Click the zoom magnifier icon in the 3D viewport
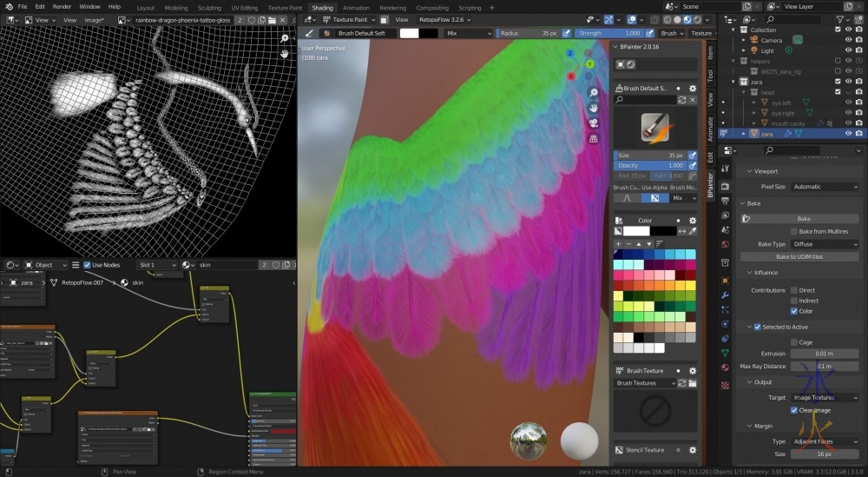This screenshot has width=868, height=477. [593, 93]
